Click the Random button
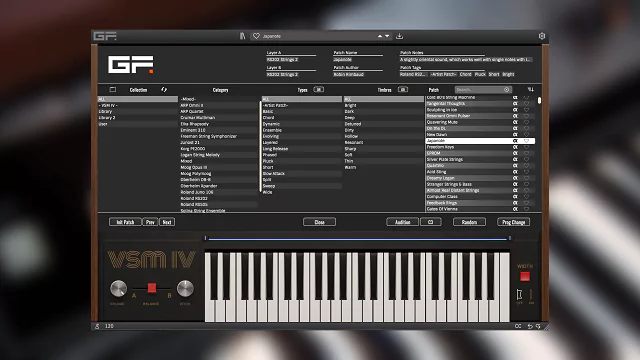 pos(469,222)
